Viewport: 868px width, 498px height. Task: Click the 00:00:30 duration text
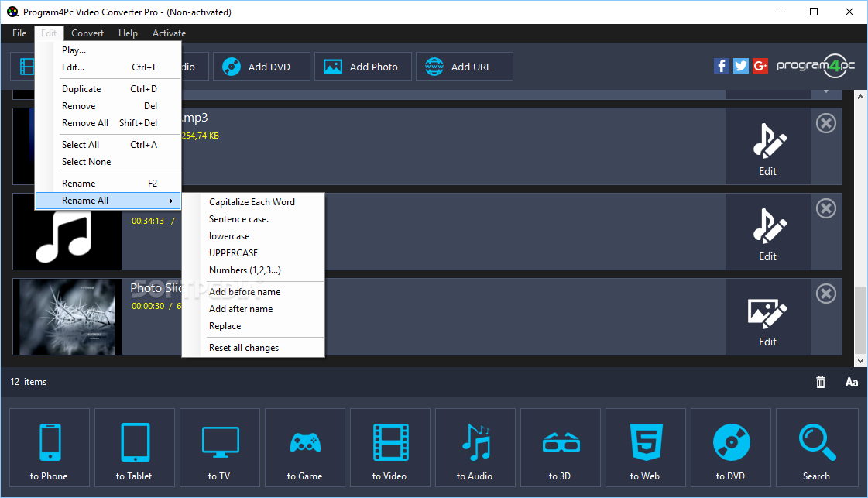coord(148,307)
